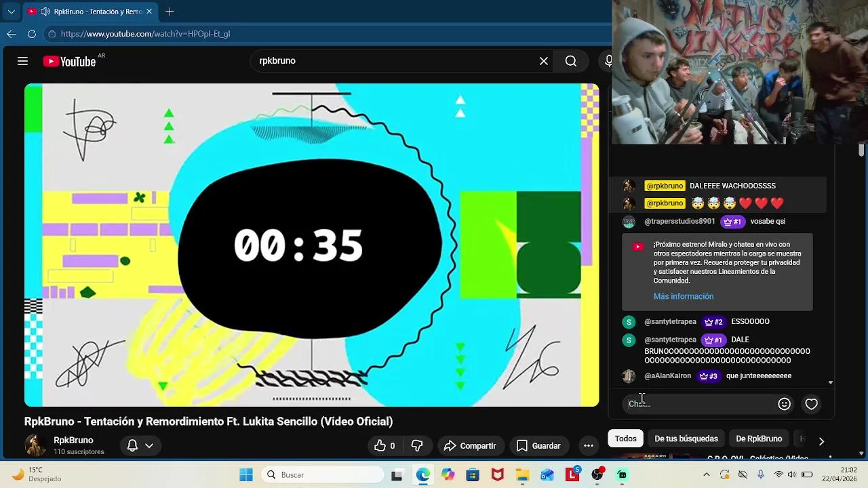Click the Guardar button
Image resolution: width=868 pixels, height=488 pixels.
click(538, 445)
